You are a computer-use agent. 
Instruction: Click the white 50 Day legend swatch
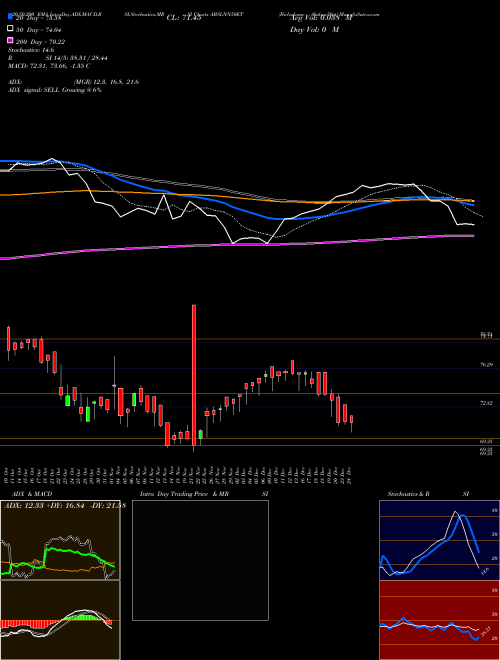11,29
